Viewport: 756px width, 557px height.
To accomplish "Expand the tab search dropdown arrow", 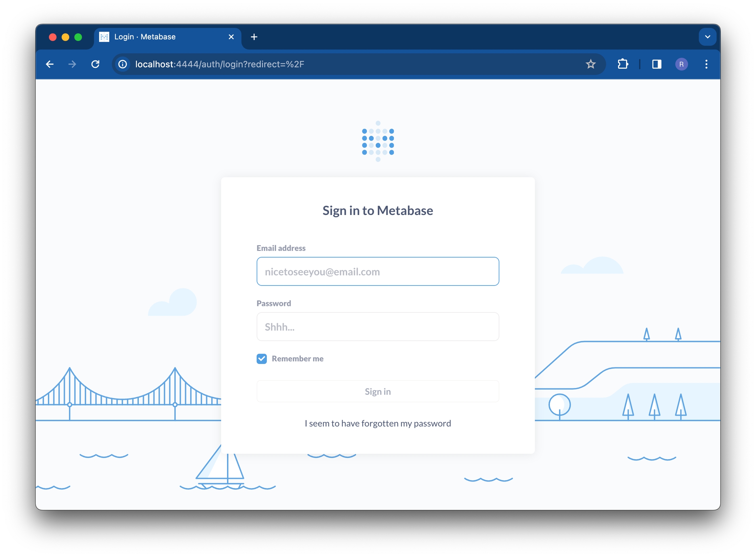I will (707, 37).
